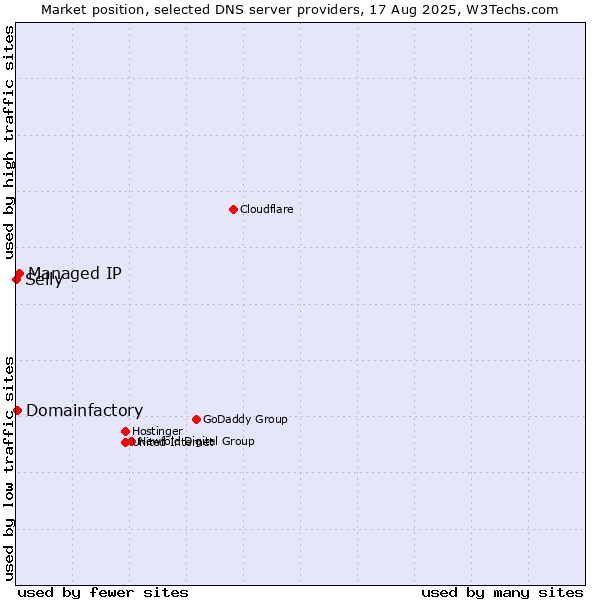Image resolution: width=600 pixels, height=600 pixels.
Task: Click the Hostinger red data point
Action: tap(125, 432)
